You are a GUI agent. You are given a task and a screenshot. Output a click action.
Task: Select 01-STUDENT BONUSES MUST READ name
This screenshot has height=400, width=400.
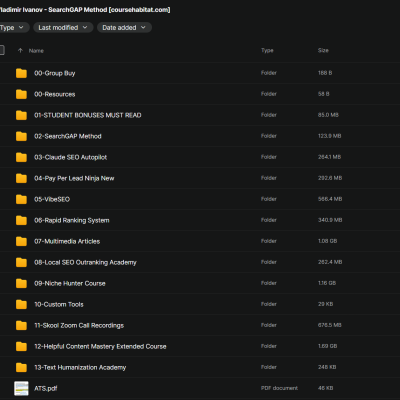pyautogui.click(x=88, y=115)
